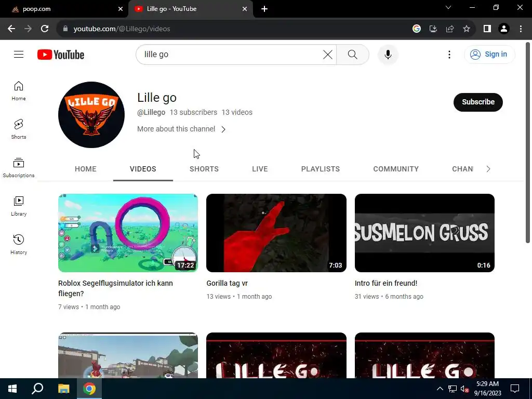
Task: Open YouTube settings three-dot menu
Action: 449,54
